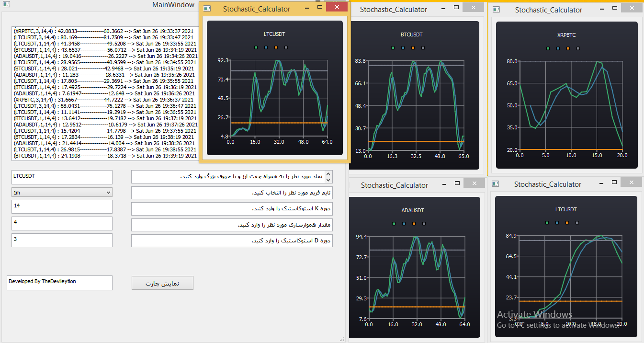Toggle the green series marker on the LTCUSDT popup chart
644x343 pixels.
256,47
